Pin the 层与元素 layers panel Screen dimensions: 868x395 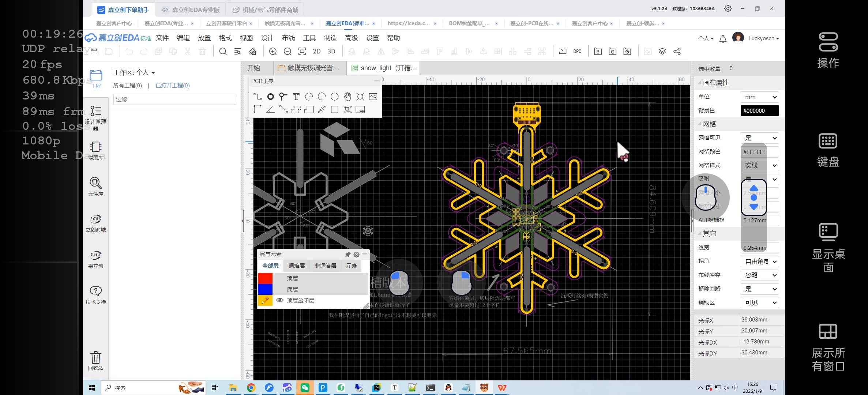(x=347, y=254)
